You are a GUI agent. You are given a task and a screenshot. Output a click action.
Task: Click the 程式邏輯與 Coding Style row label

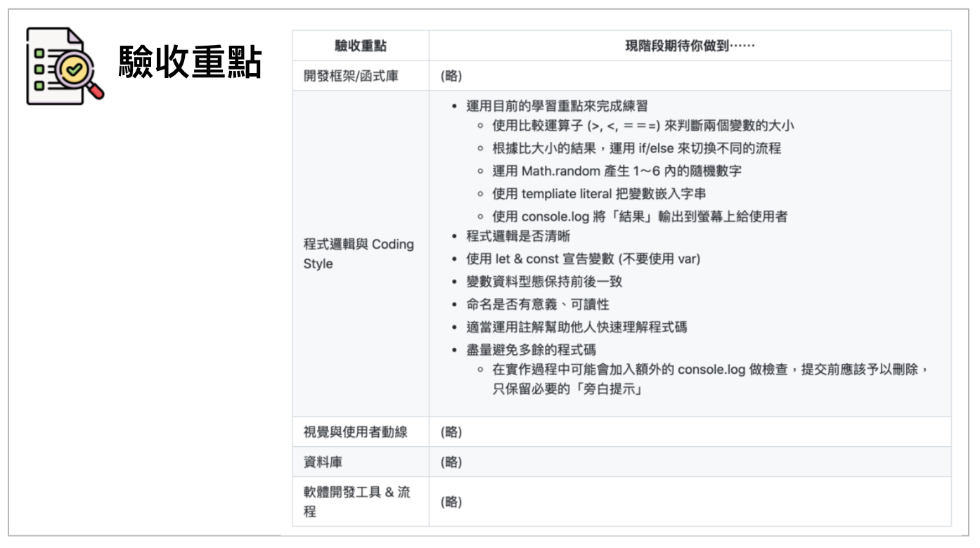pos(359,254)
